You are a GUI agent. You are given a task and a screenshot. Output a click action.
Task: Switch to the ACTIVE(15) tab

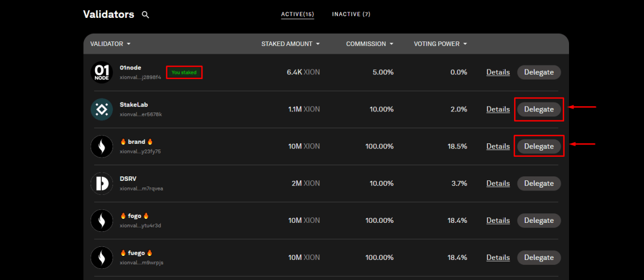[x=297, y=15]
